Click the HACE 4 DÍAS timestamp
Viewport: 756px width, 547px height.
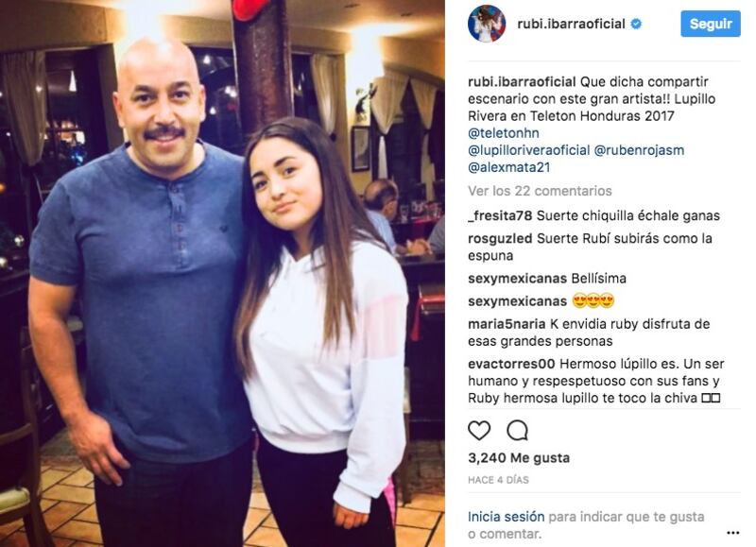498,480
